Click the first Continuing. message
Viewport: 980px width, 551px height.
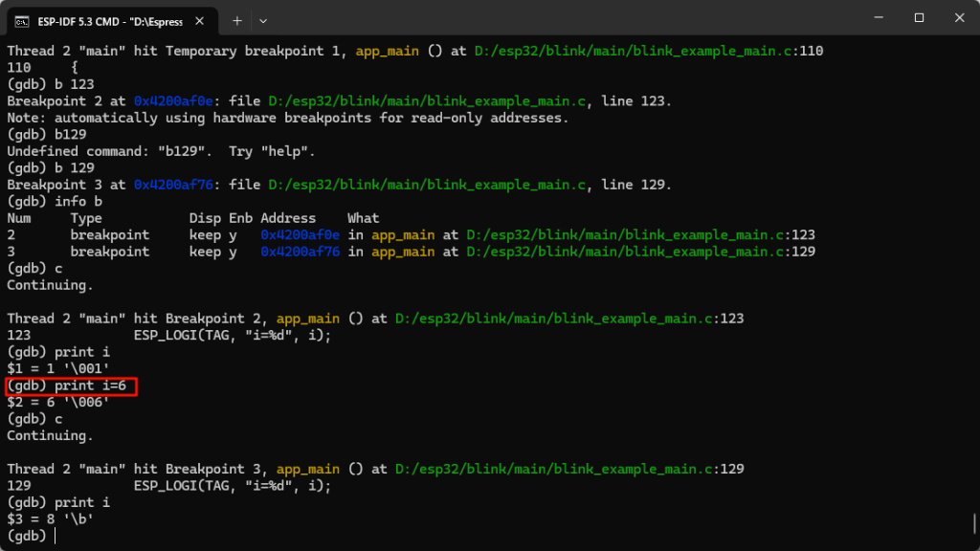pyautogui.click(x=48, y=284)
